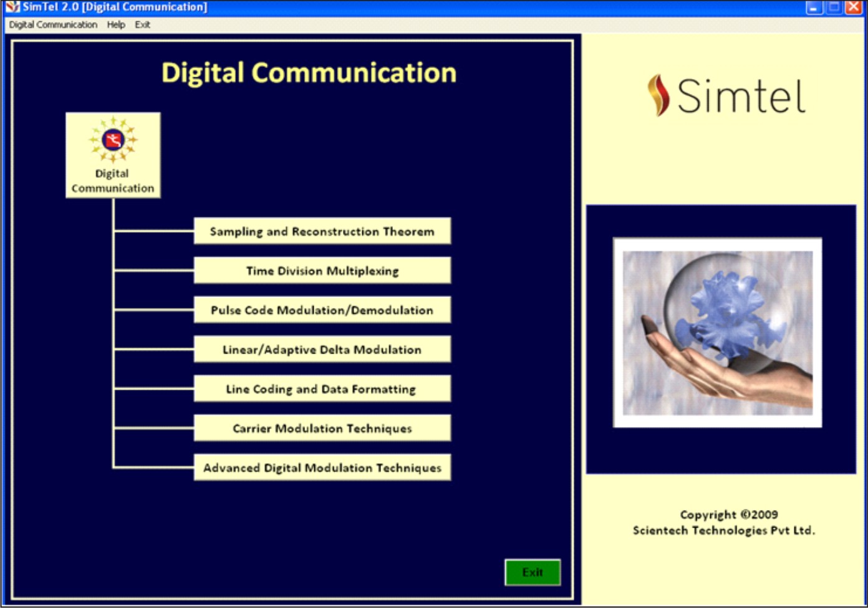Click the Copyright ©2009 text

[729, 514]
